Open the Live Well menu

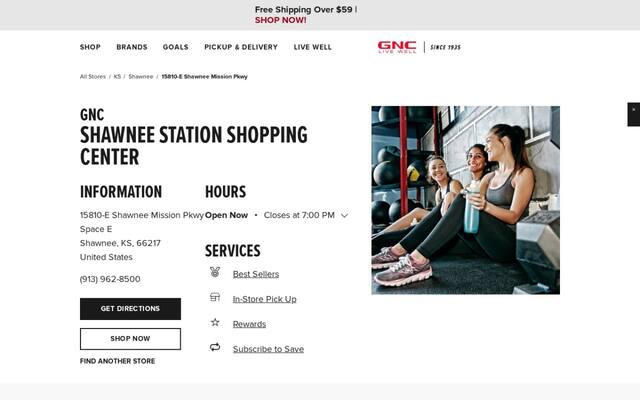click(313, 47)
